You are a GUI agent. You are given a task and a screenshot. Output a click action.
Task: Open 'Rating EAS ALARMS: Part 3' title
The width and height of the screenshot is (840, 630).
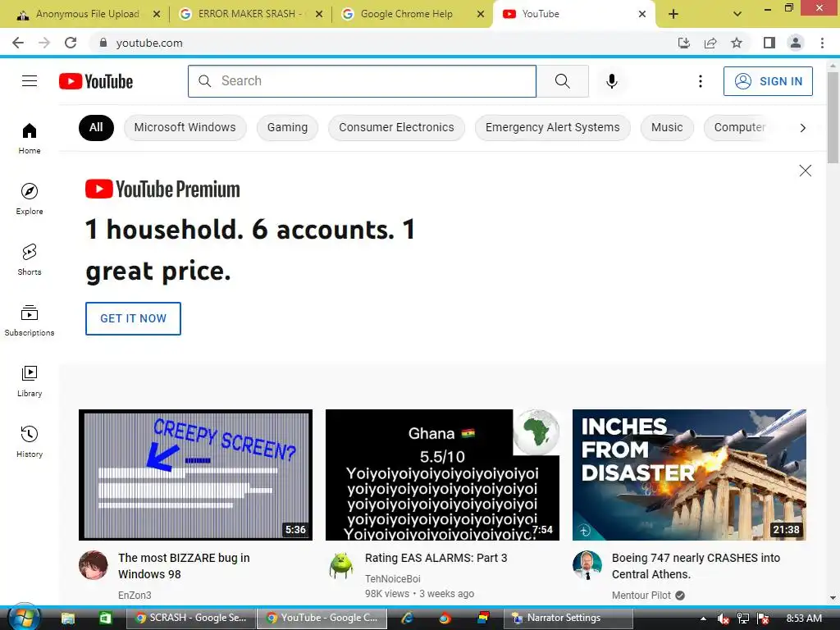click(436, 558)
